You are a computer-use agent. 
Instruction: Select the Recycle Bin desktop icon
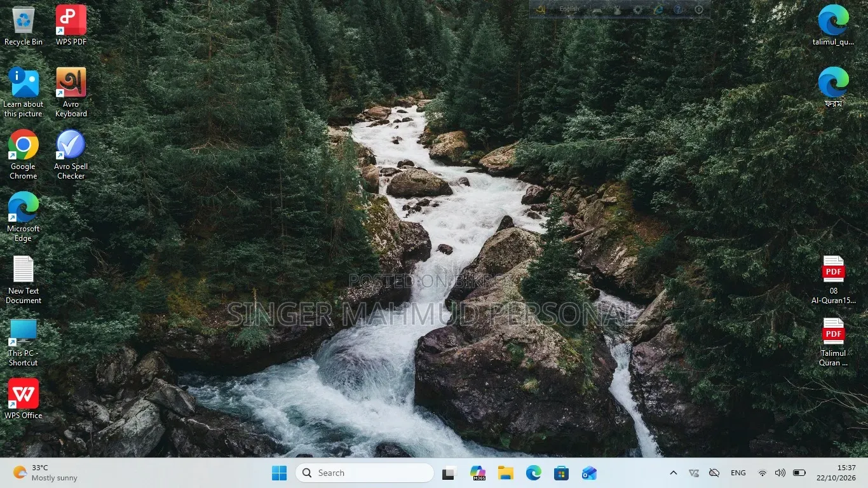pyautogui.click(x=24, y=26)
